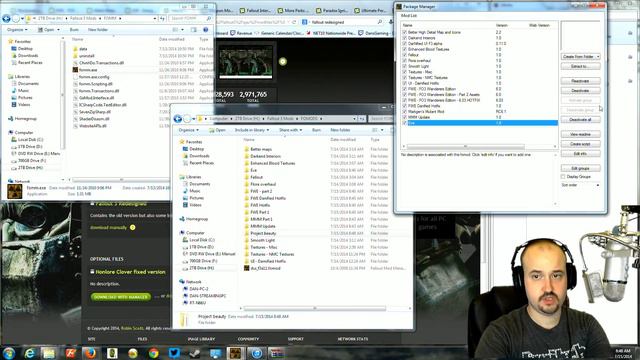Open the Twitter app on the taskbar
This screenshot has height=360, width=640.
174,353
